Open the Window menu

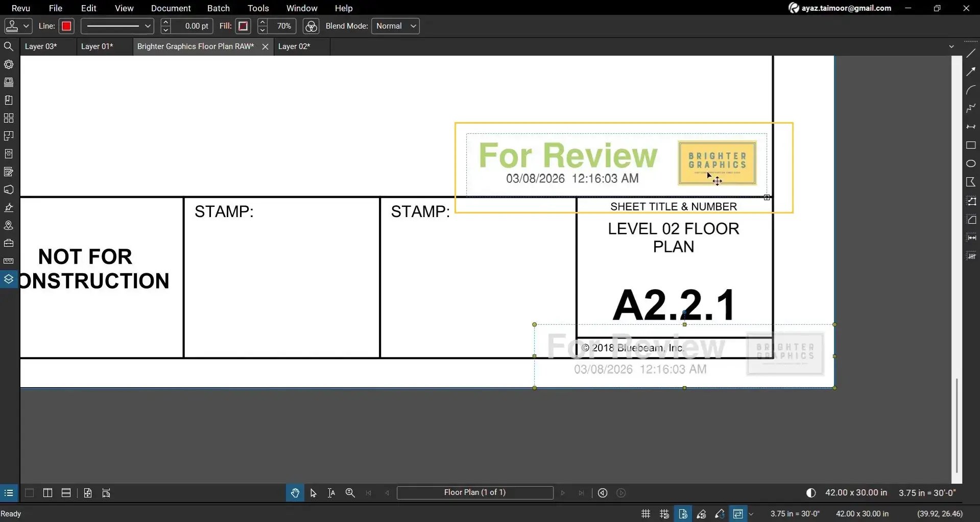(302, 8)
